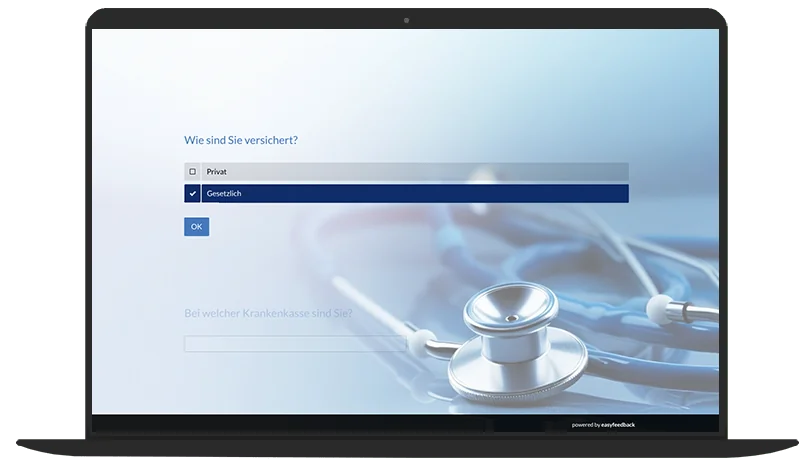The image size is (806, 470).
Task: Click the word 'powered' in the footer
Action: pyautogui.click(x=582, y=425)
